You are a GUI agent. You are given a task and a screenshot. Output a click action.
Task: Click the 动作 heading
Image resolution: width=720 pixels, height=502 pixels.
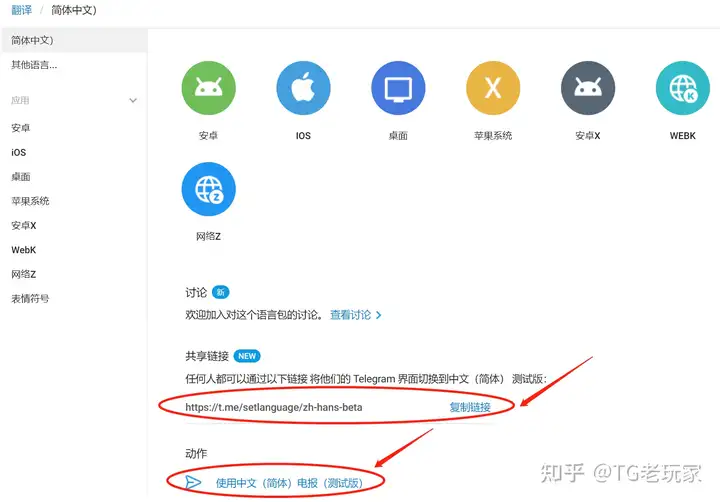[x=196, y=453]
